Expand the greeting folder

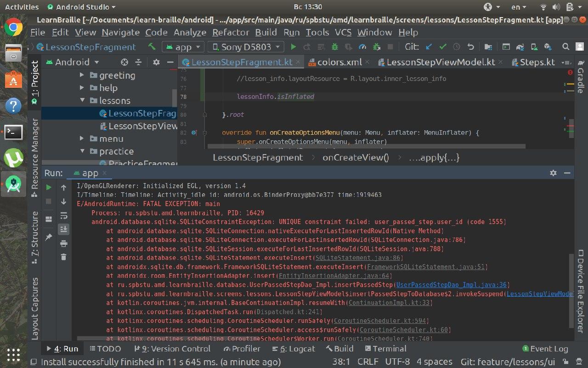(82, 75)
